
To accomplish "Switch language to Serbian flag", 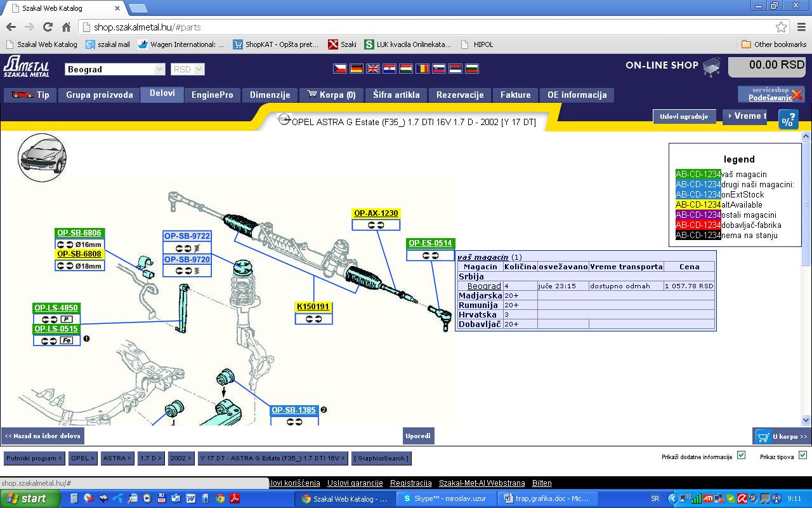I will (x=455, y=68).
